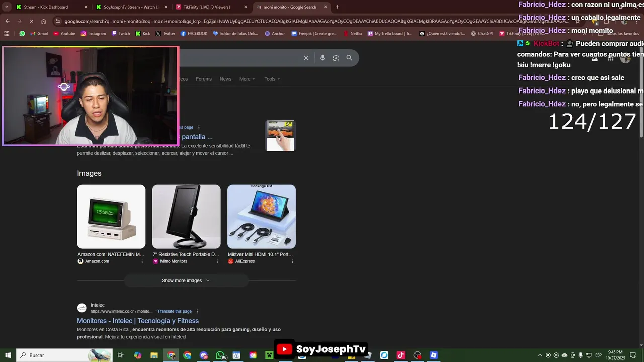
Task: Open the Anchor bookmark
Action: point(275,34)
